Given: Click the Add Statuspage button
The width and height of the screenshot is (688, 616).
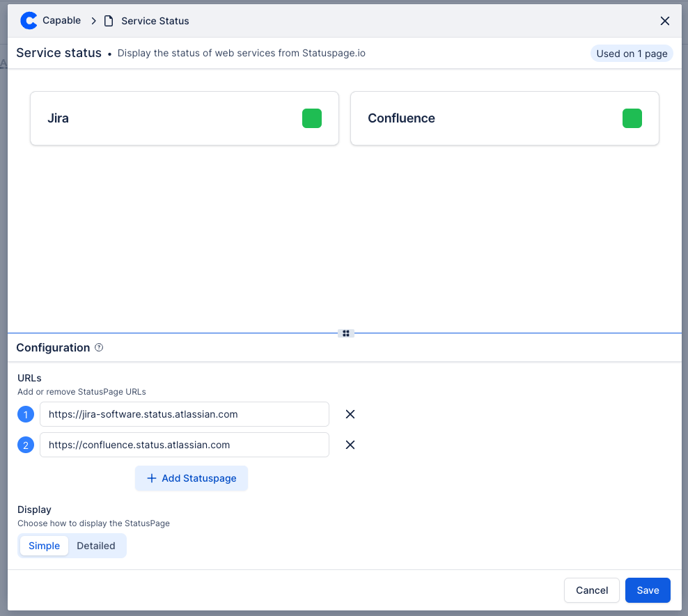Looking at the screenshot, I should point(191,478).
